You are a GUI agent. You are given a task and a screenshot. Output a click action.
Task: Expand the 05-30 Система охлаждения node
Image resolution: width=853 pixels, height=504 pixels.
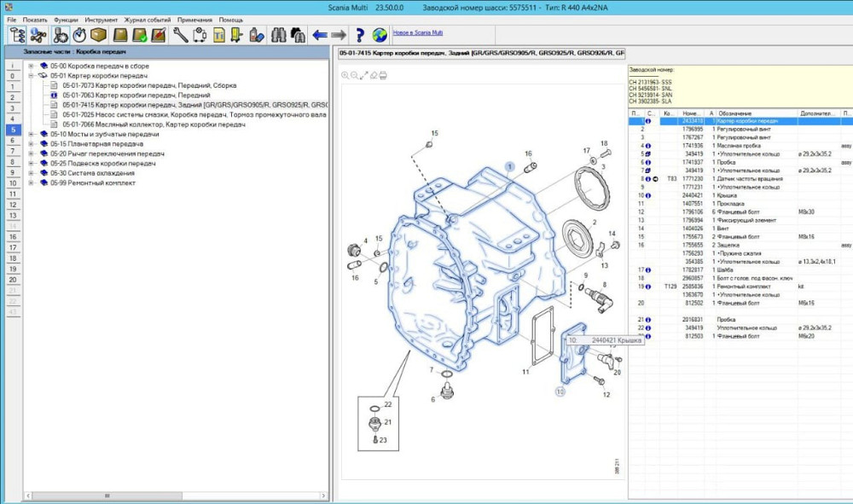(32, 173)
